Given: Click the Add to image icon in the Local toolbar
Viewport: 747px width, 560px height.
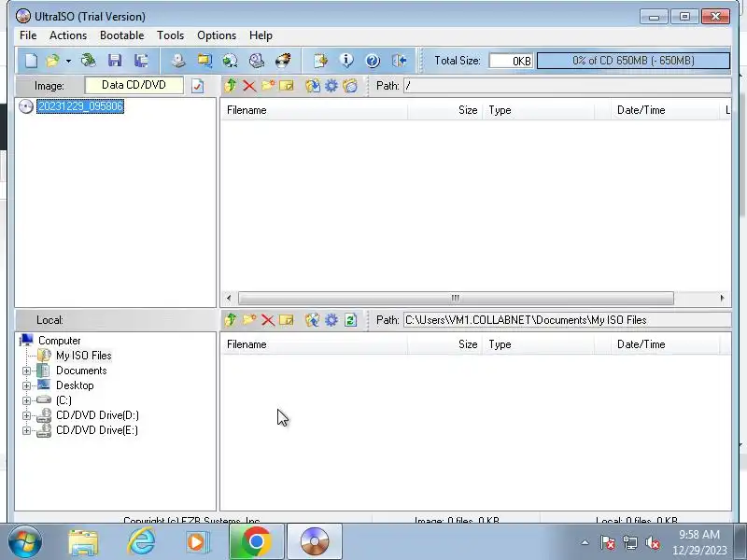Looking at the screenshot, I should click(x=313, y=320).
